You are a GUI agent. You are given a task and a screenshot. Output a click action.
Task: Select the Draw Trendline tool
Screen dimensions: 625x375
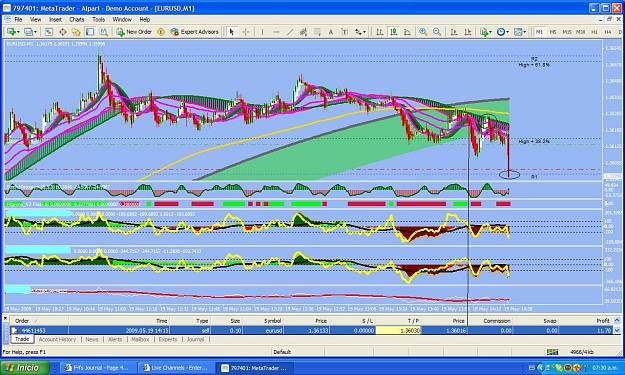[290, 32]
